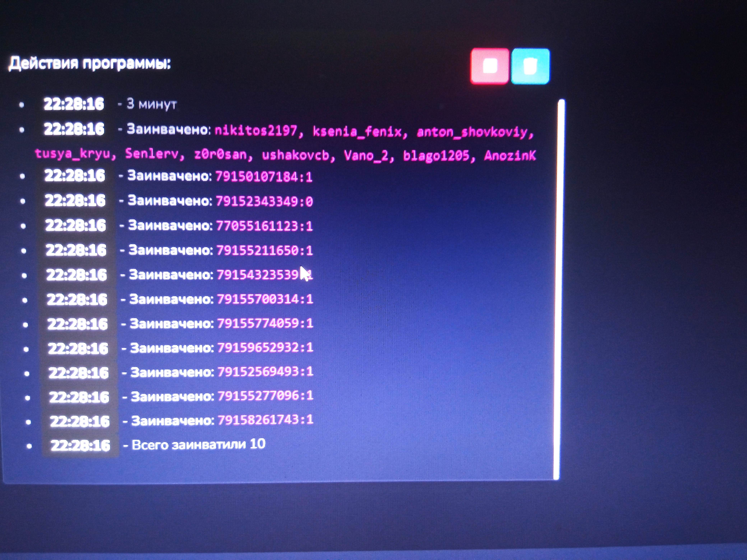Select log value 79158261743:1

(265, 420)
